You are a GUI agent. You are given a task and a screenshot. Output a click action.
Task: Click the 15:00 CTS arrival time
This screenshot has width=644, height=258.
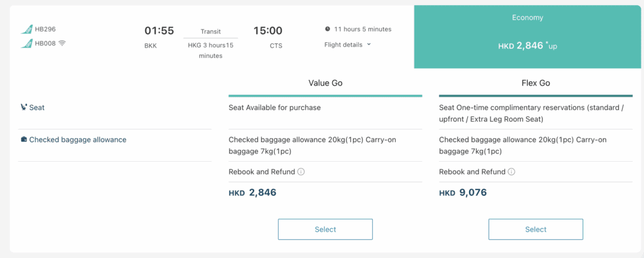(x=267, y=31)
